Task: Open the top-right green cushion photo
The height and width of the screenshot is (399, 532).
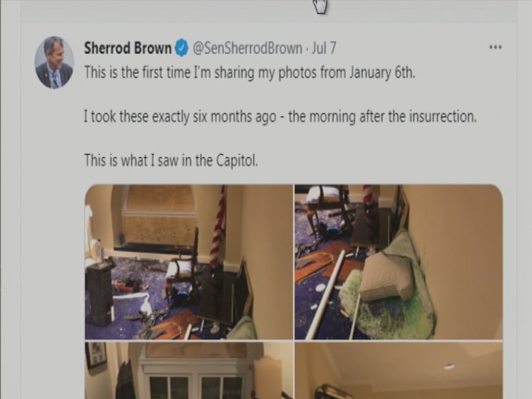Action: (x=399, y=261)
